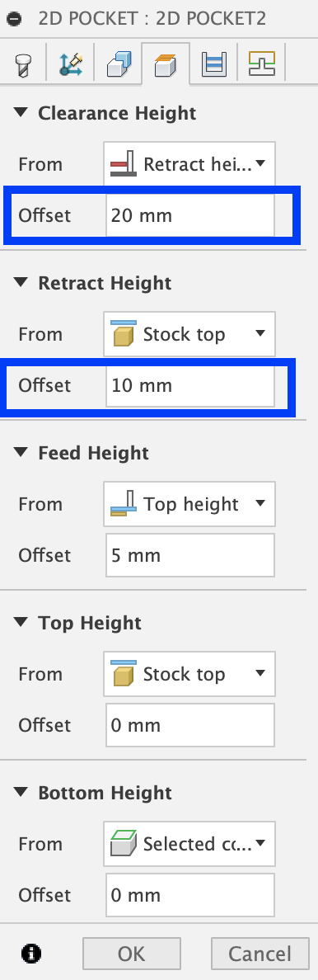Open Retract Height From Stock top dropdown
This screenshot has height=980, width=318.
click(x=189, y=334)
